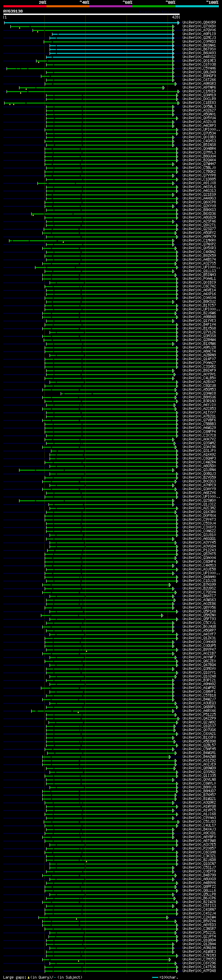Choose hit UniRef100_C5YAM6
222x980 pixels.
coord(199,68)
